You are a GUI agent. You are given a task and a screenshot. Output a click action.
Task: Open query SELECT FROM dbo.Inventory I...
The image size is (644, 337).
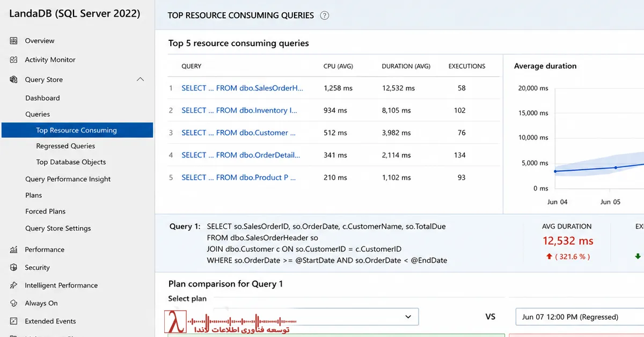239,110
